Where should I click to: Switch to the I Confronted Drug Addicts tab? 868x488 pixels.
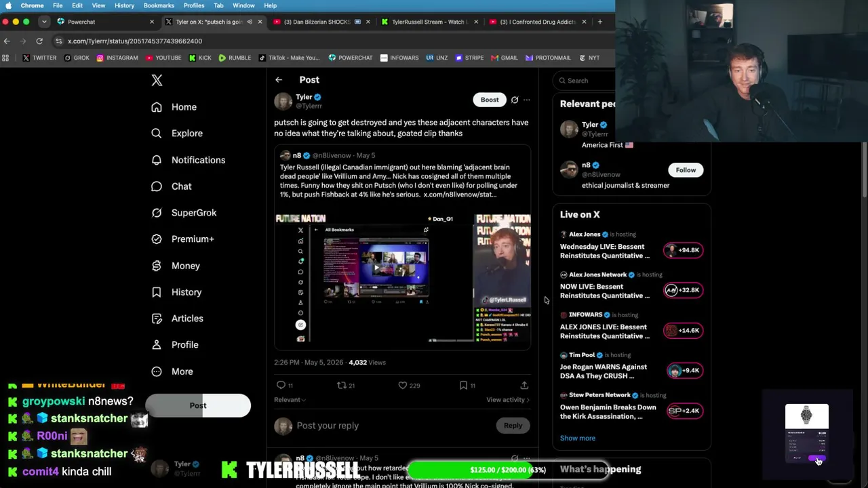(537, 22)
